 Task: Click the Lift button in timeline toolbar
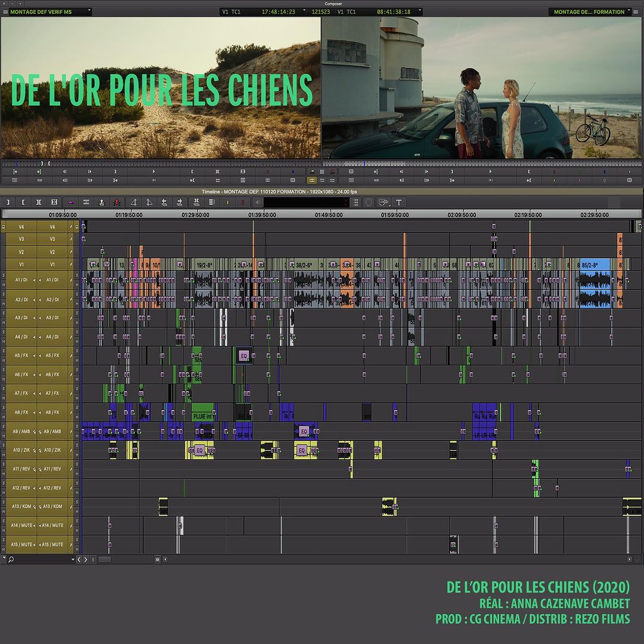[102, 202]
